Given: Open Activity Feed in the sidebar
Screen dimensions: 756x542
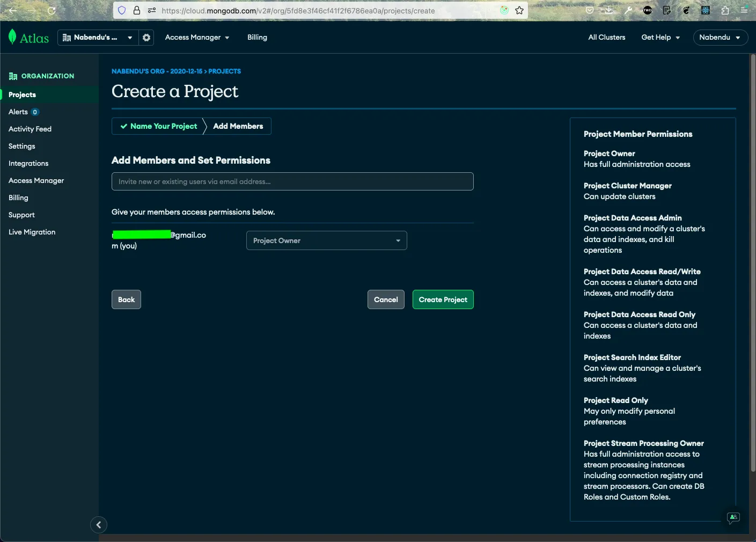Looking at the screenshot, I should [30, 129].
